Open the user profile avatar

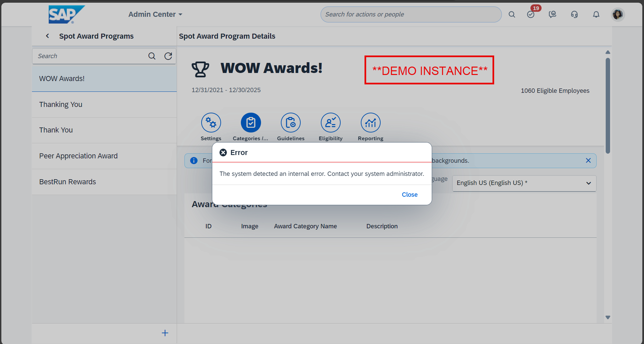tap(618, 14)
